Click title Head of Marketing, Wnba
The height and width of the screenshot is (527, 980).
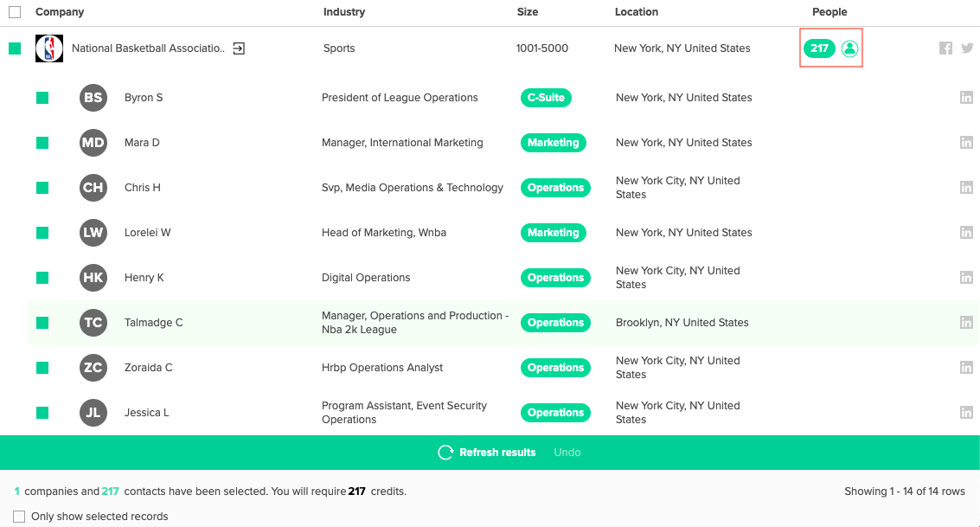pyautogui.click(x=384, y=233)
